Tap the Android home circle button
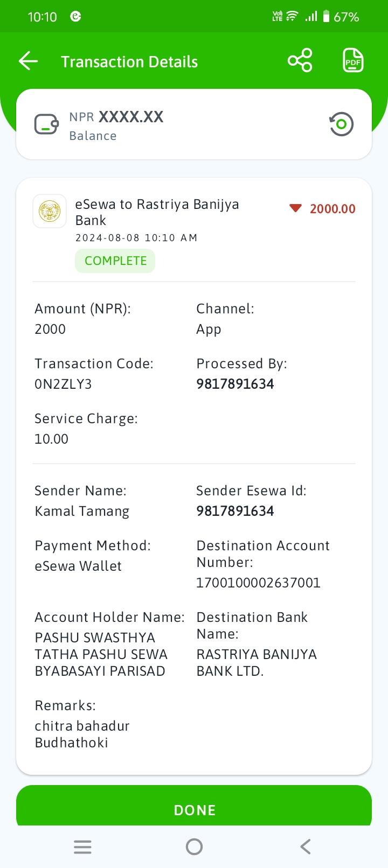Screen dimensions: 388x868 (x=194, y=847)
